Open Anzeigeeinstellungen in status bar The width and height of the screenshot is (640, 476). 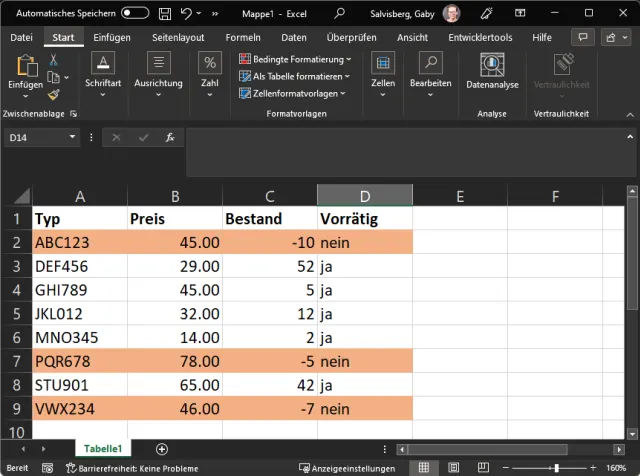coord(346,468)
